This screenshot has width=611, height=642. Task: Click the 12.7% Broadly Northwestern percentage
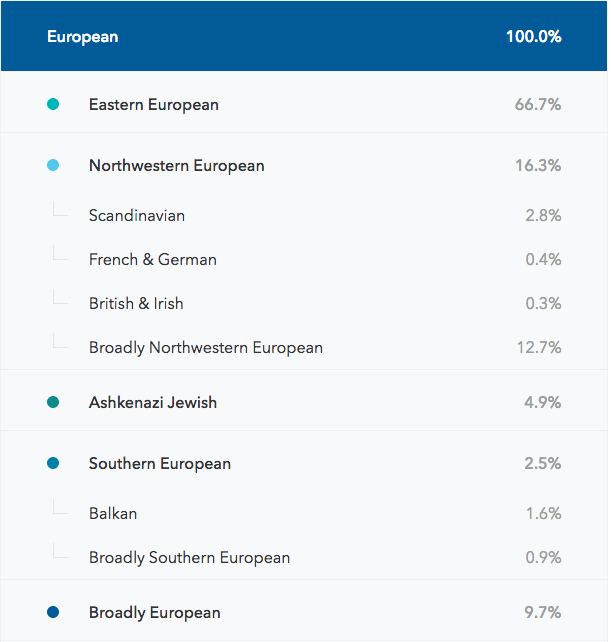pyautogui.click(x=539, y=348)
